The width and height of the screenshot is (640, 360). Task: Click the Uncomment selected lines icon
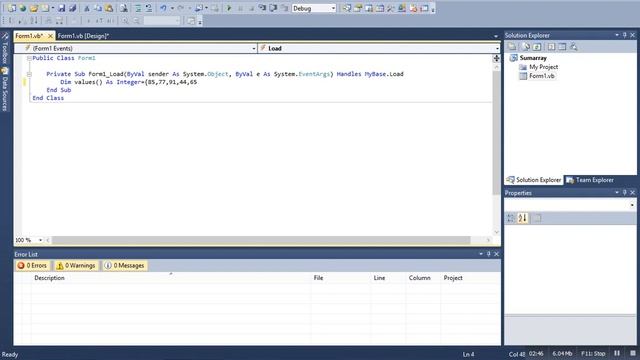(x=149, y=8)
